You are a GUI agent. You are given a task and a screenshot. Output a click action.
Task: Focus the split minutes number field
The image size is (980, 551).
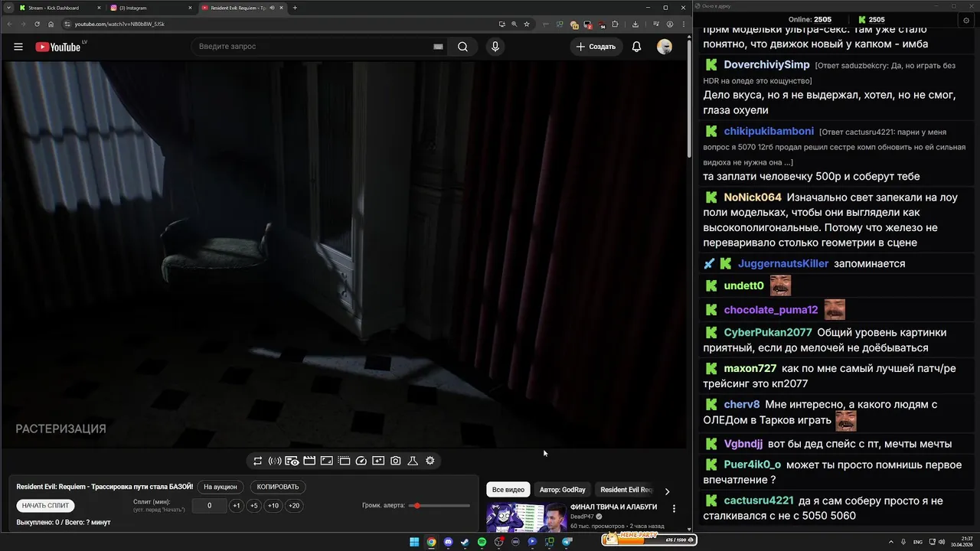[209, 506]
